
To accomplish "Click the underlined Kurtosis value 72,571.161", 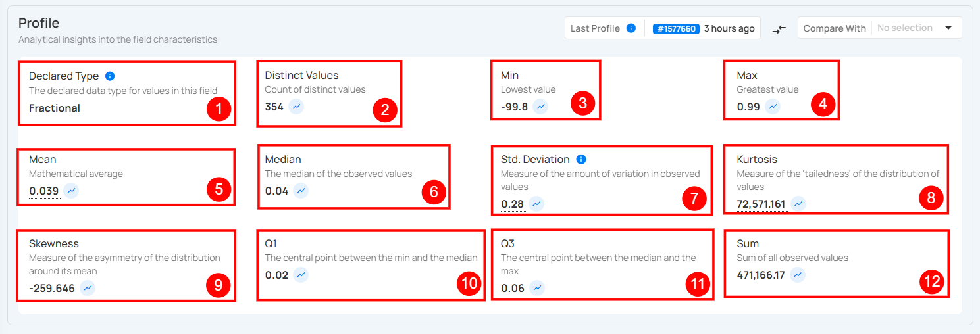I will coord(761,204).
